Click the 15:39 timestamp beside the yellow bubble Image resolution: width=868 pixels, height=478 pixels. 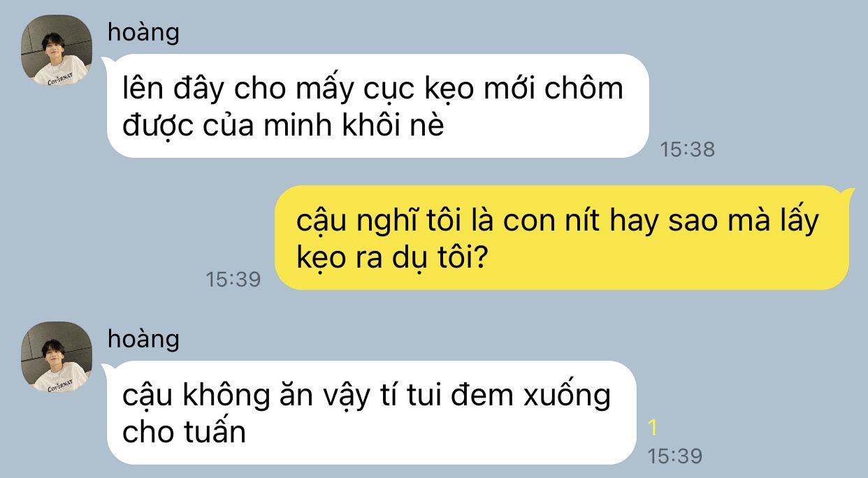pos(233,280)
